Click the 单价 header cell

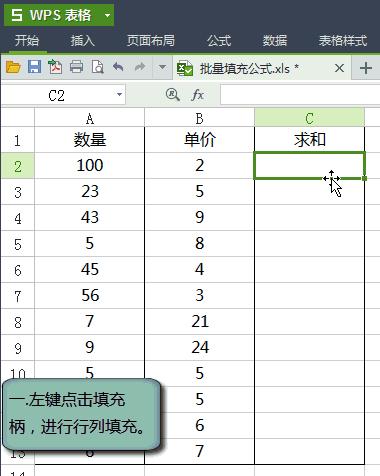[x=199, y=140]
